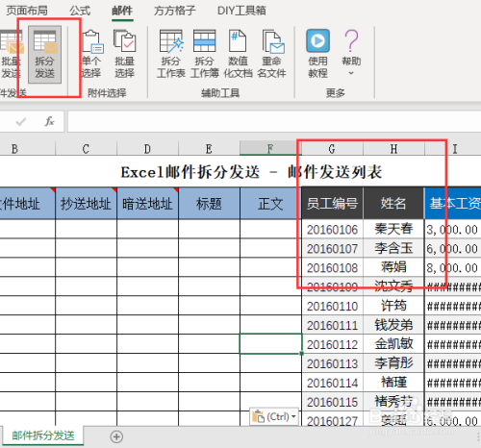Click the 批量选择 batch attachment icon
This screenshot has height=448, width=481.
pyautogui.click(x=125, y=54)
